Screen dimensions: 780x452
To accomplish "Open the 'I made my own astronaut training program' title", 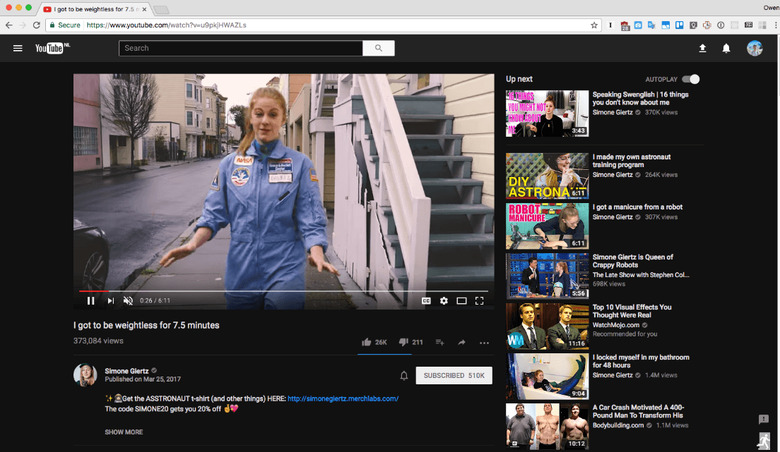I will point(631,161).
